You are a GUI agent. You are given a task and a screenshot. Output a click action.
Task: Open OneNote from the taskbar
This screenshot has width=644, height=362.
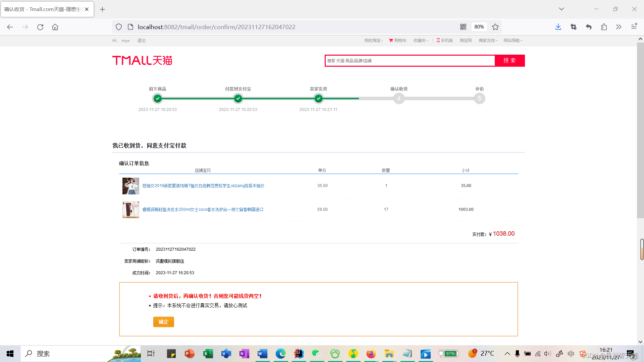pyautogui.click(x=244, y=354)
